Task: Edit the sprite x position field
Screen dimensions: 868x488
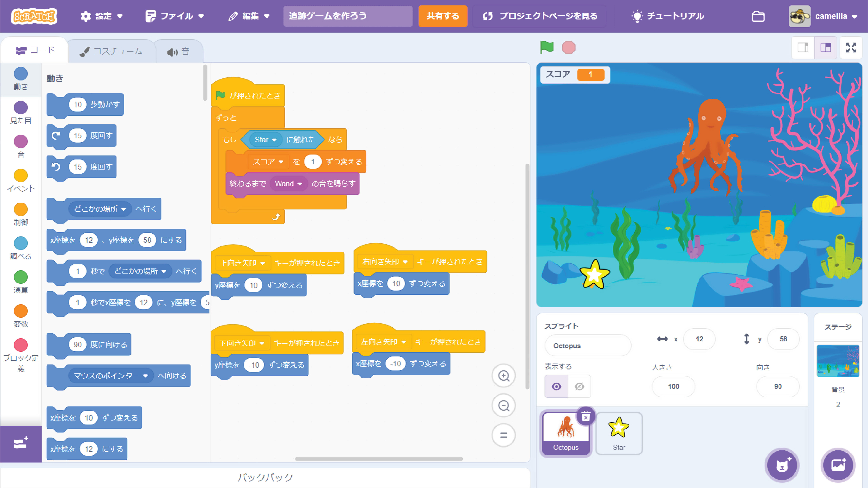Action: click(x=699, y=339)
